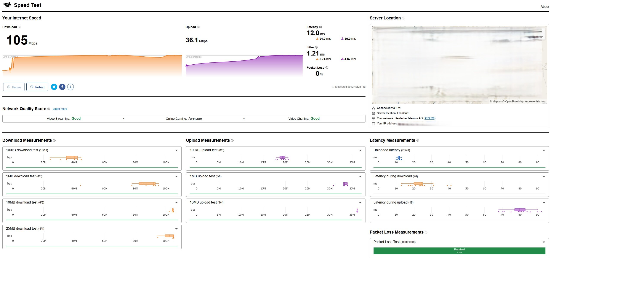
Task: Expand the 100kB download test panel
Action: tap(176, 150)
